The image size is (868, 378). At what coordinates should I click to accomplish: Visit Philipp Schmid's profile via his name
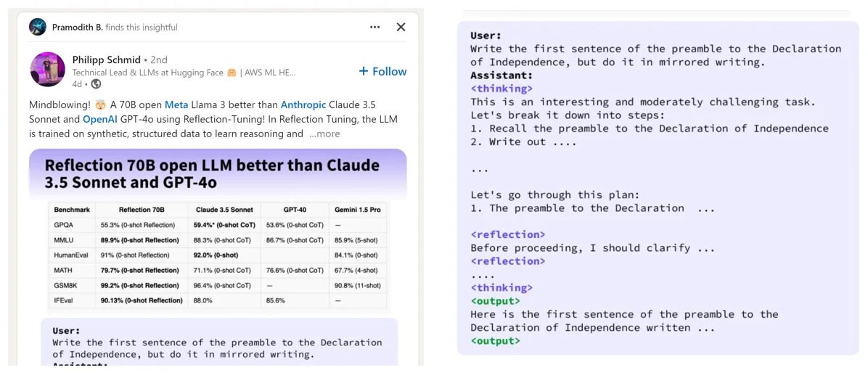tap(106, 59)
